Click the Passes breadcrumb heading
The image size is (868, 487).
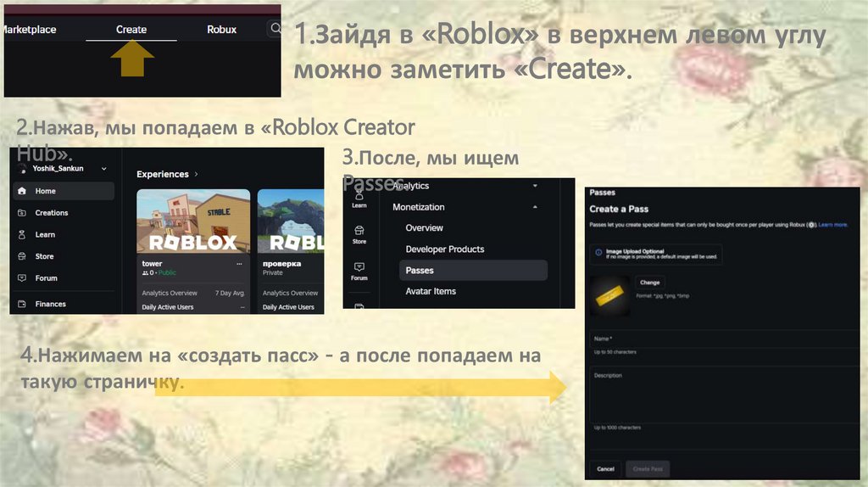[603, 193]
